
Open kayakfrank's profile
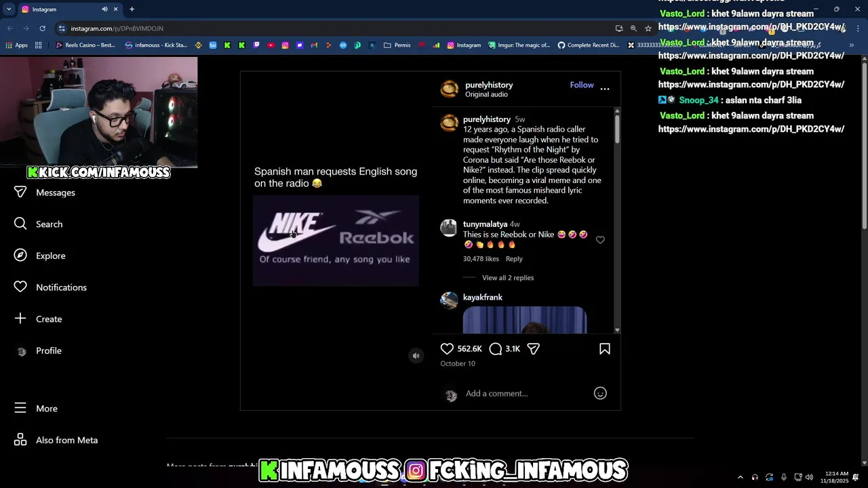483,298
